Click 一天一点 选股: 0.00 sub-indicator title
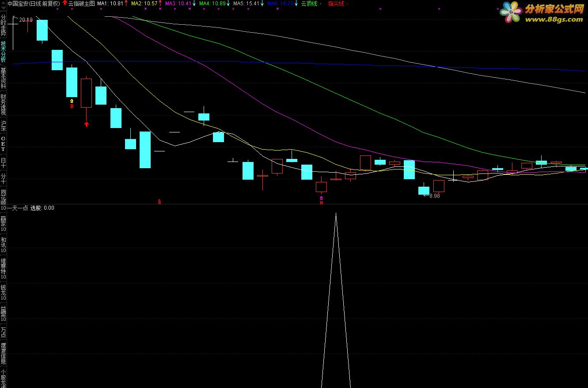This screenshot has height=388, width=588. tap(31, 207)
